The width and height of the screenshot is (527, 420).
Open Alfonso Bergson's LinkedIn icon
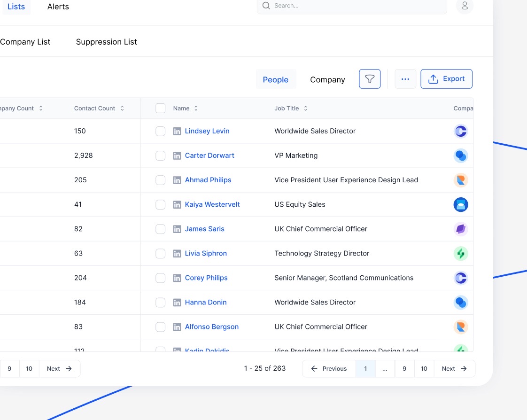(x=177, y=327)
